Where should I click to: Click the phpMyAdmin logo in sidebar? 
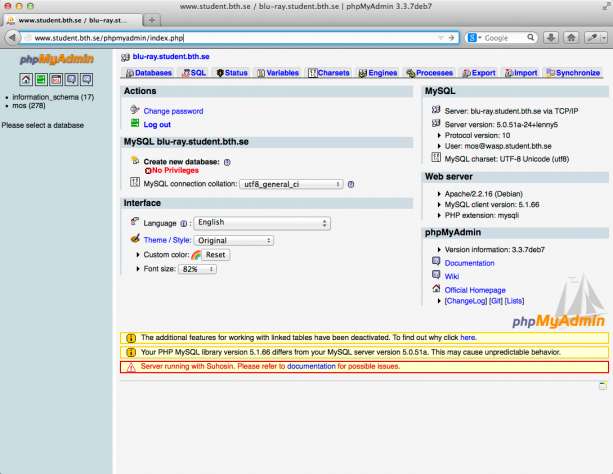(57, 59)
